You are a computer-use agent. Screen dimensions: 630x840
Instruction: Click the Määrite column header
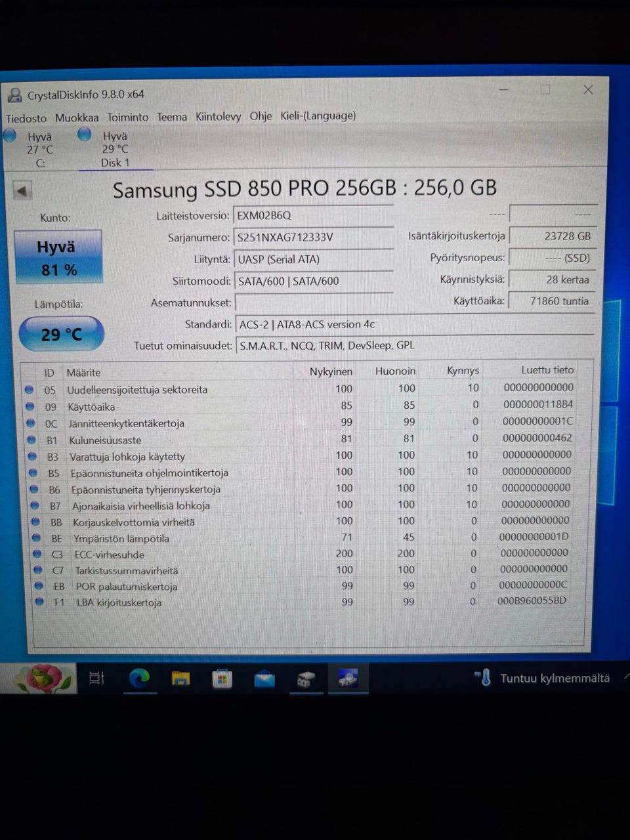(83, 372)
